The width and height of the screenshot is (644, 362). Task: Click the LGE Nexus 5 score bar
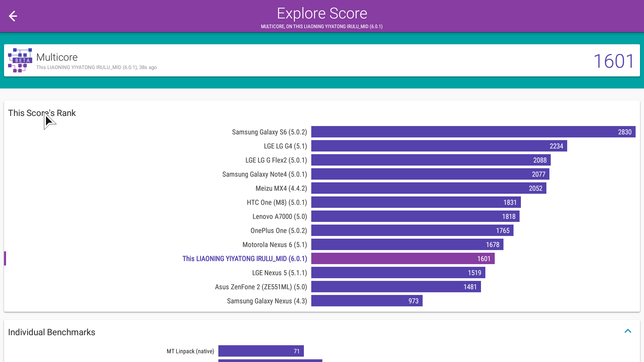point(398,273)
